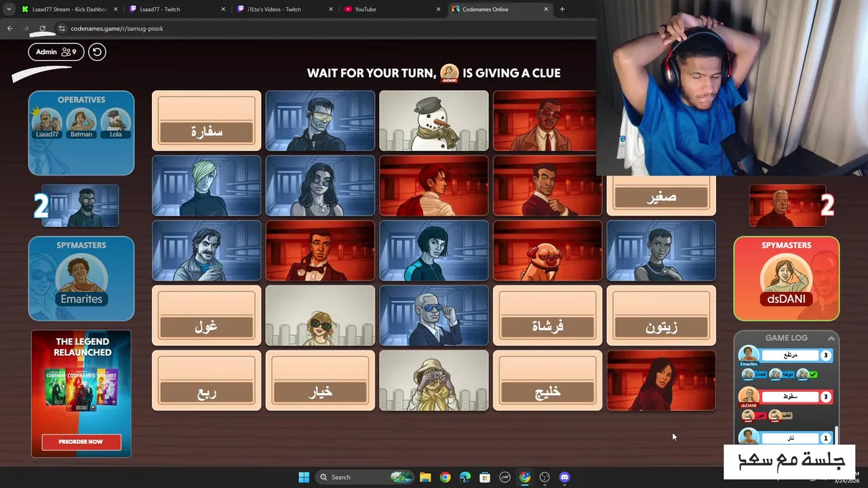
Task: Open Microsoft Store from taskbar
Action: 485,477
